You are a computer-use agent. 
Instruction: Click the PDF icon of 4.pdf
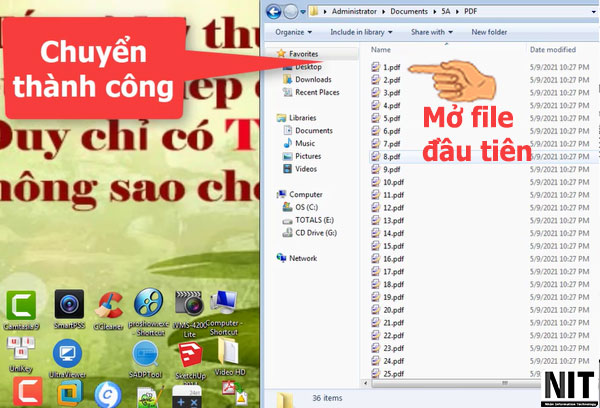[376, 105]
